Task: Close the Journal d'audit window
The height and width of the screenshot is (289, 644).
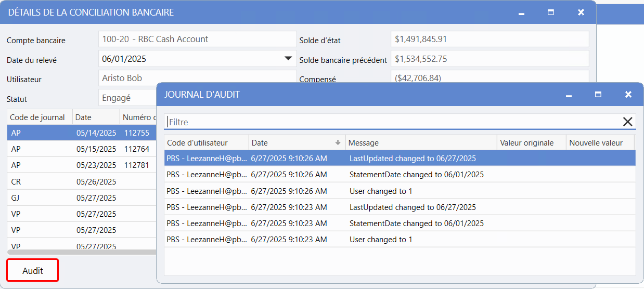Action: click(628, 95)
